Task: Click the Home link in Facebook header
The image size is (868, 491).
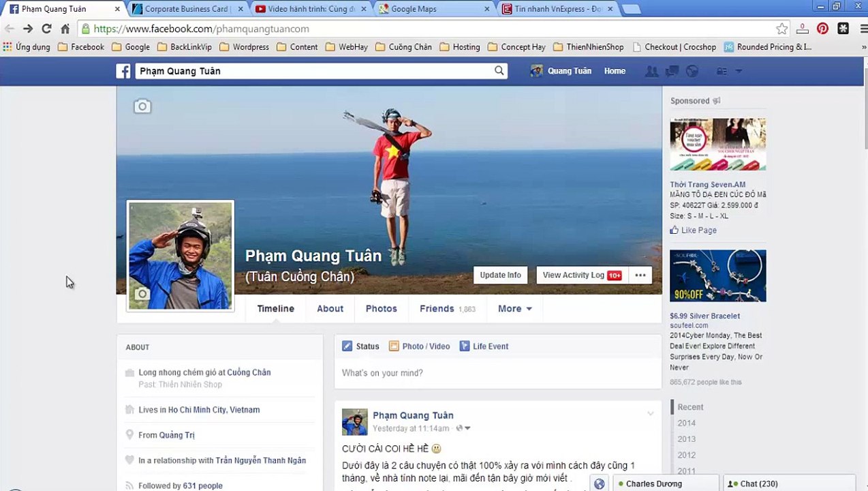Action: [x=615, y=71]
